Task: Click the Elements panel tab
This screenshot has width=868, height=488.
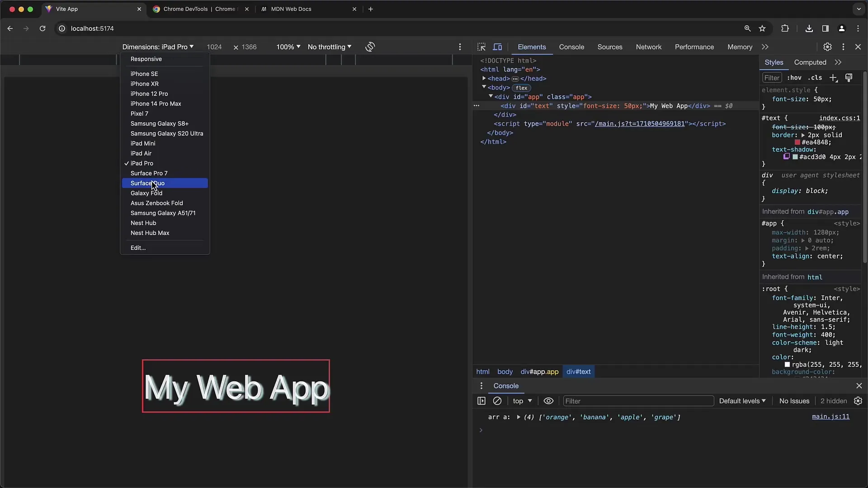Action: [531, 47]
